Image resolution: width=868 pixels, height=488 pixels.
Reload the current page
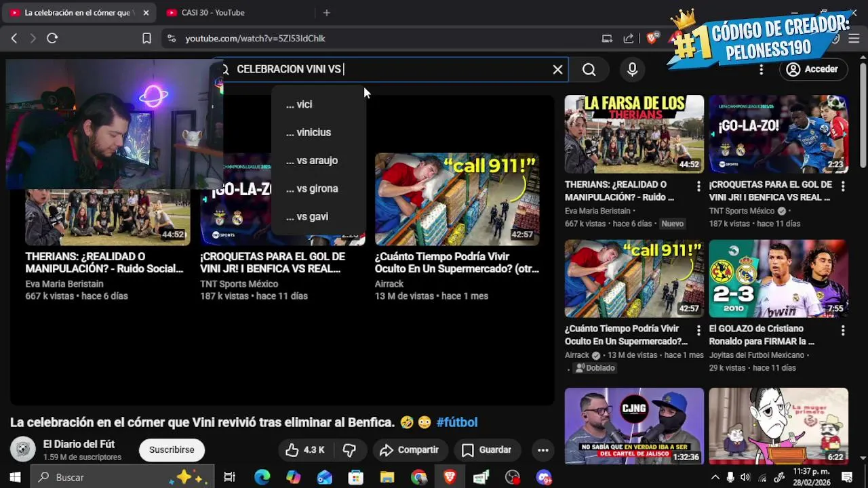(x=52, y=39)
